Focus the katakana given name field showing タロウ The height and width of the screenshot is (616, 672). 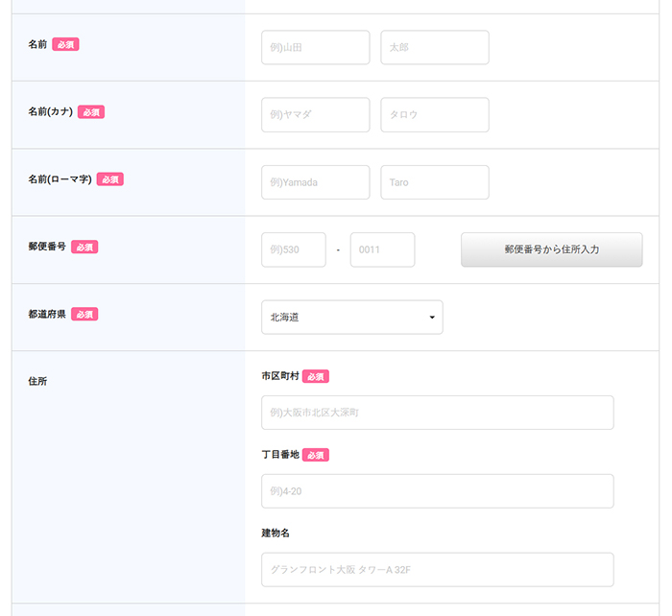[434, 115]
